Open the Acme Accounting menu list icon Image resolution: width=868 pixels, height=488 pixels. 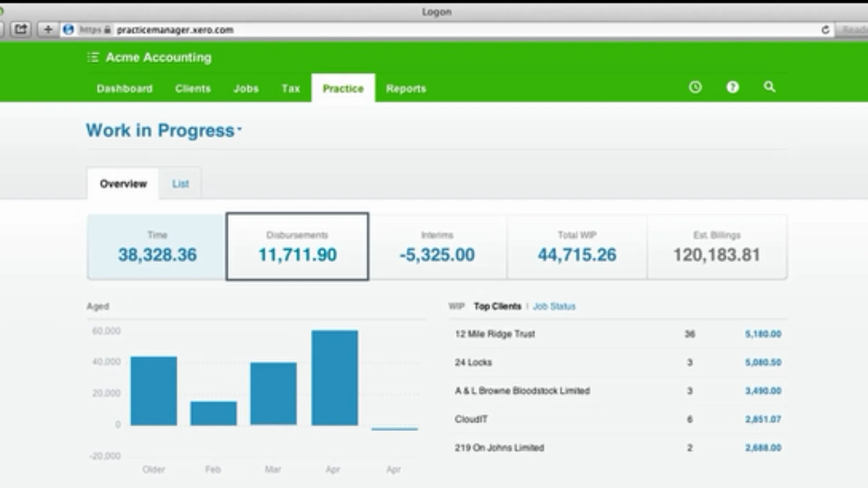93,57
